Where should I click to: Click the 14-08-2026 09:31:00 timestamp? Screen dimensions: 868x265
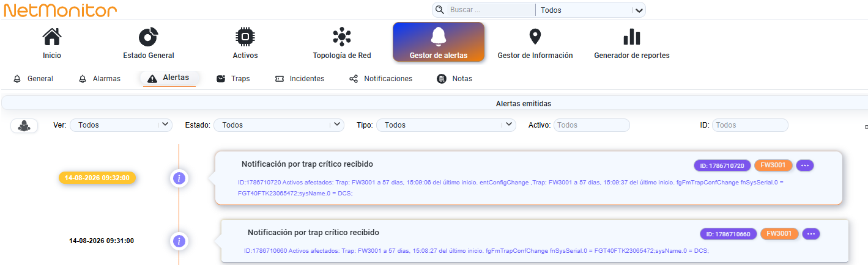(102, 241)
